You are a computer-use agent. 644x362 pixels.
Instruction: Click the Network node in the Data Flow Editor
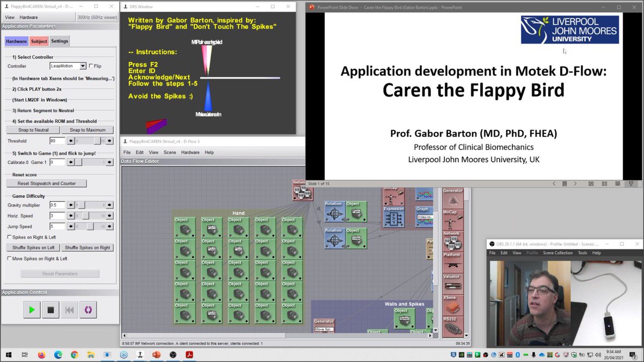pos(302,191)
